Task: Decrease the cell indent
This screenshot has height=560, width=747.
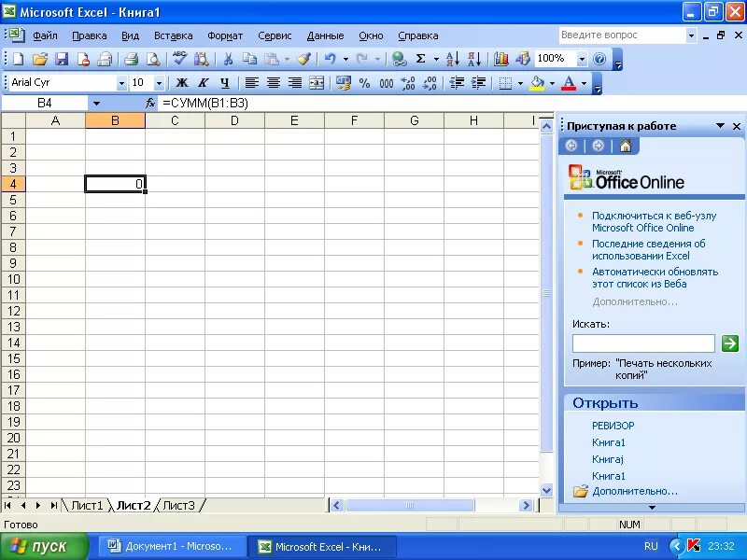Action: tap(457, 83)
